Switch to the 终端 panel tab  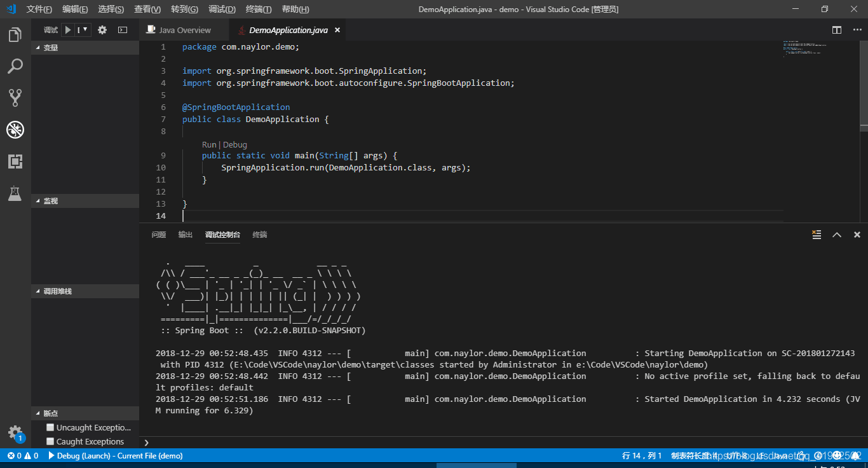point(260,235)
